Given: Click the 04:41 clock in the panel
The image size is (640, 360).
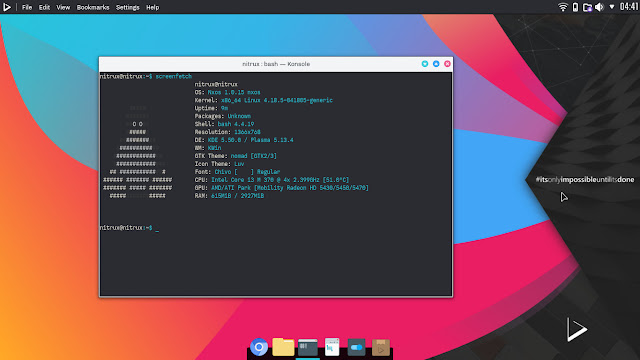Looking at the screenshot, I should tap(629, 7).
